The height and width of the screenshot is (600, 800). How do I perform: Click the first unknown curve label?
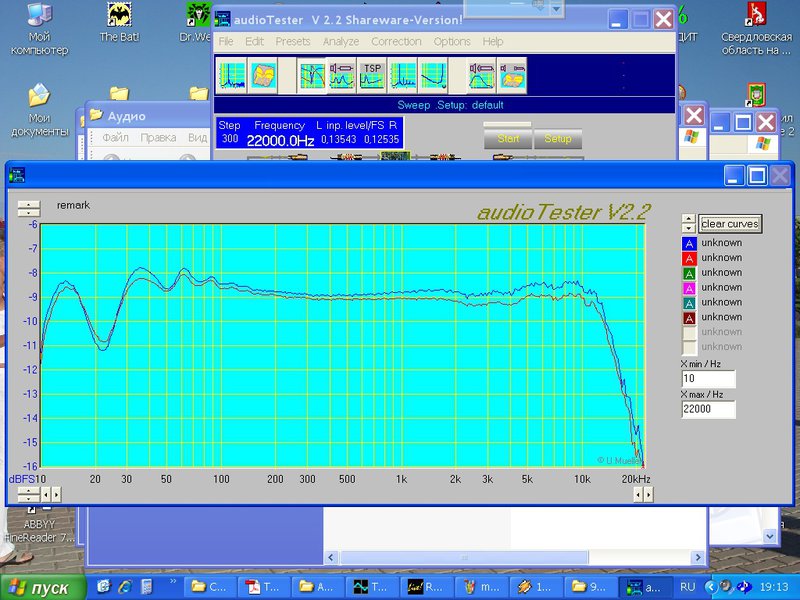click(x=721, y=243)
